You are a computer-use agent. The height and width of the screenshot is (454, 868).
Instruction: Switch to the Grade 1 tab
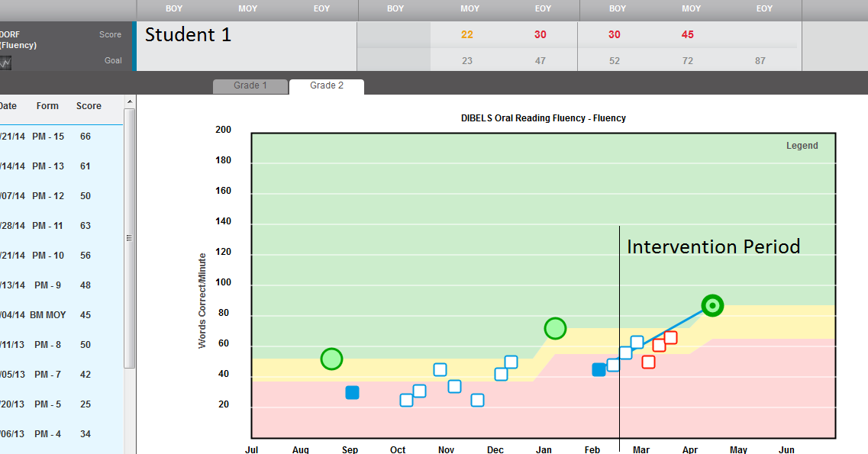click(x=250, y=86)
